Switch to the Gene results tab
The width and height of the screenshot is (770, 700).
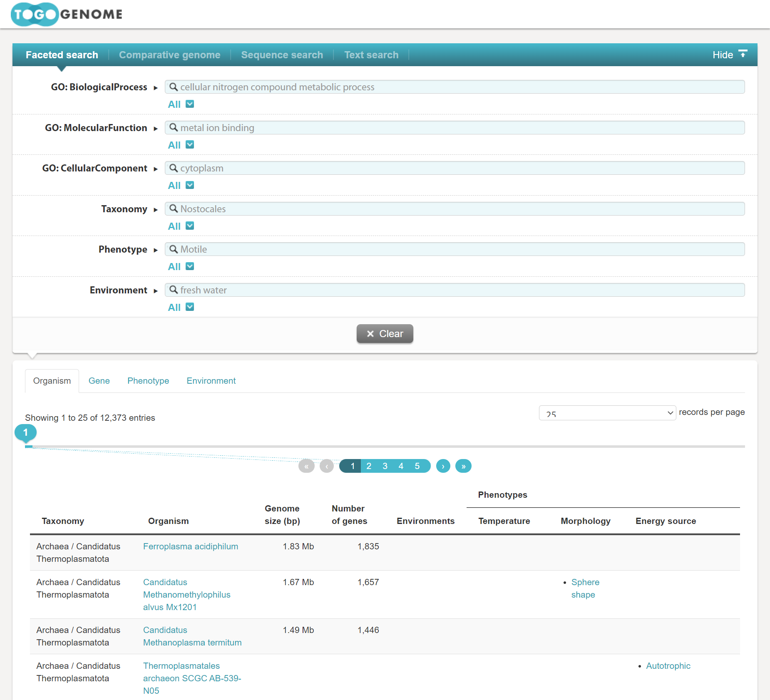99,381
